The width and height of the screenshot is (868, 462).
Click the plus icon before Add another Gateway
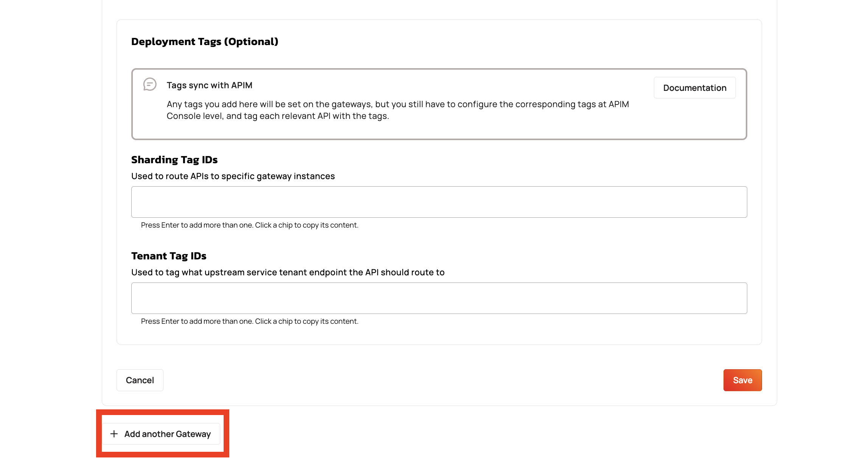[114, 434]
